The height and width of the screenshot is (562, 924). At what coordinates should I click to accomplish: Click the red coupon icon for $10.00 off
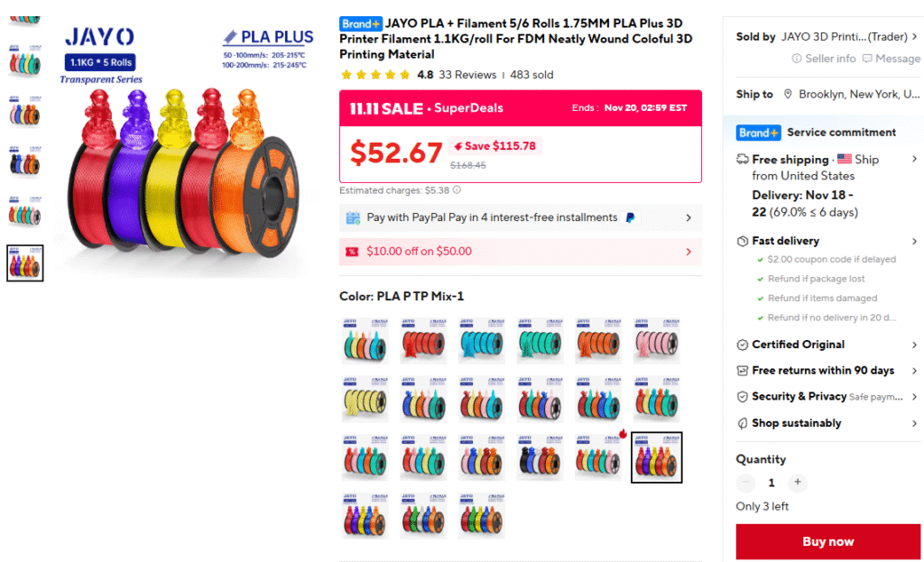point(352,252)
